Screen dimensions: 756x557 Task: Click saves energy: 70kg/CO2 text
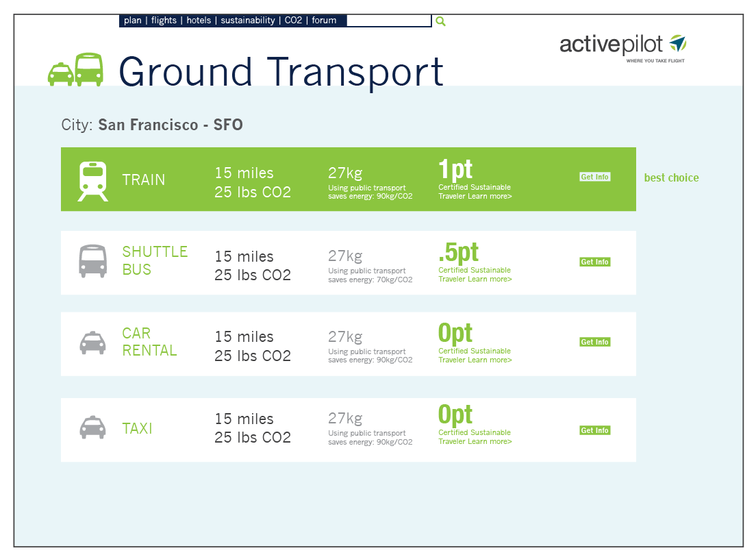pos(370,280)
